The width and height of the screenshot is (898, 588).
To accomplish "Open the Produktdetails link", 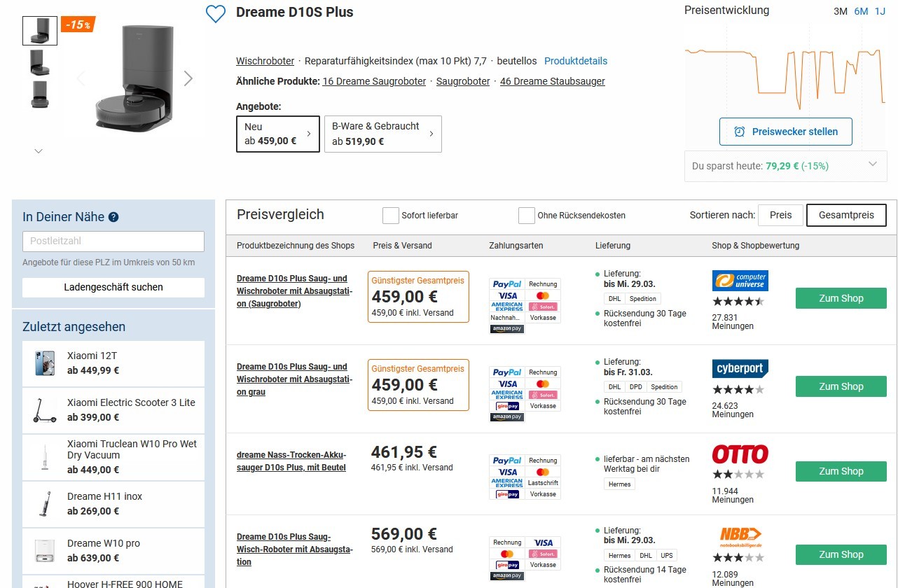I will point(576,61).
